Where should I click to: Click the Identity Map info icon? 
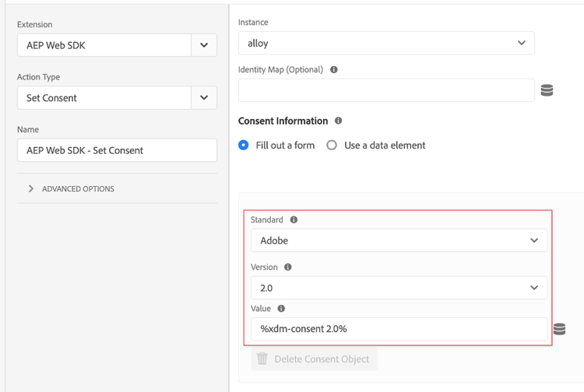334,69
